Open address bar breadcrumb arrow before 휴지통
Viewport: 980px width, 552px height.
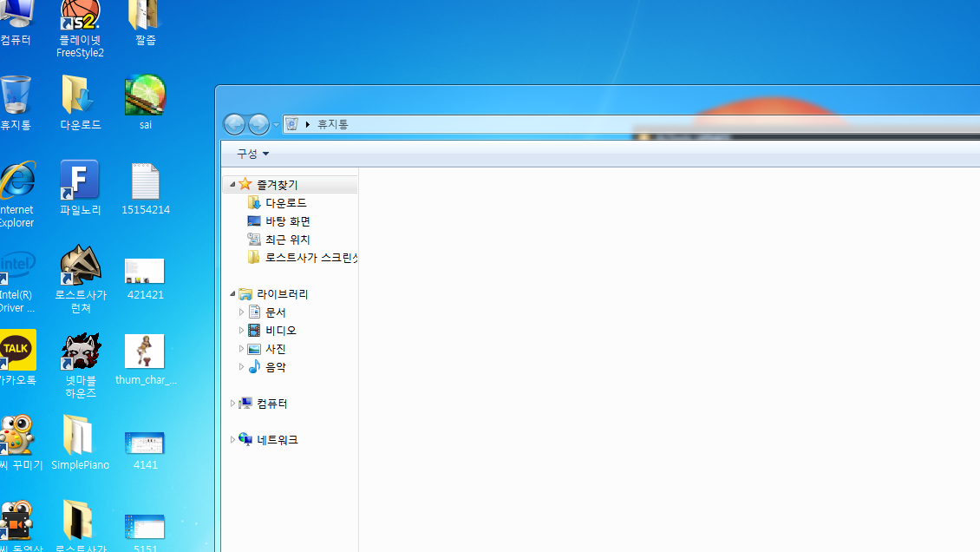[x=308, y=124]
